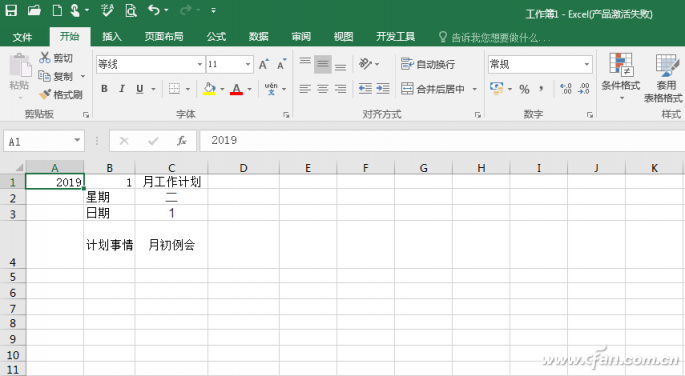
Task: Switch to the 数据 ribbon tab
Action: (x=259, y=37)
